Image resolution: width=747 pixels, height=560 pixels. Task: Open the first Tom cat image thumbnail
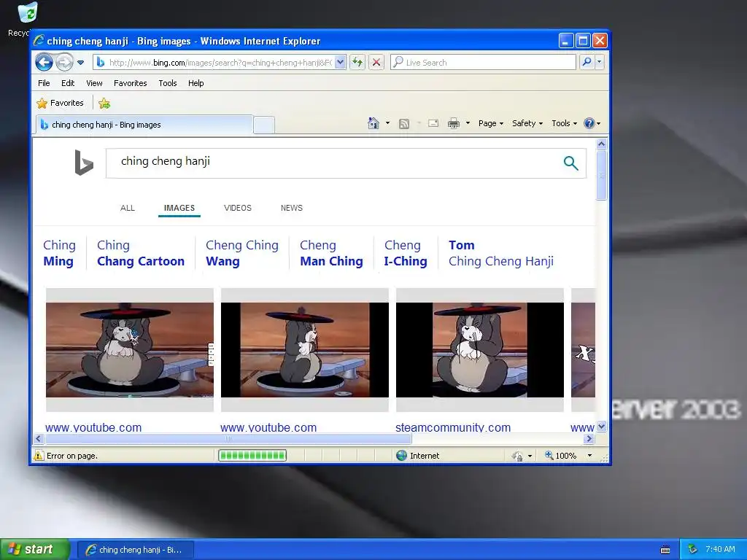pyautogui.click(x=130, y=349)
